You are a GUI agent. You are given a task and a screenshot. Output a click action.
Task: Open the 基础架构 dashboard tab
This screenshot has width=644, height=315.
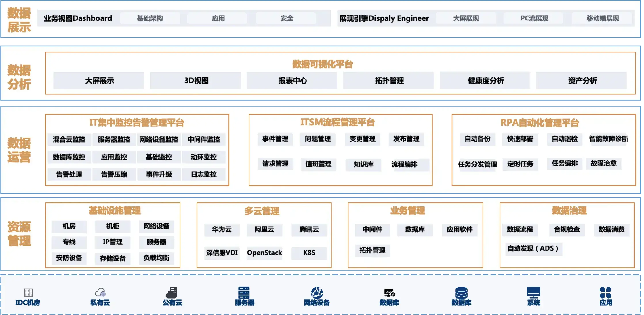150,18
